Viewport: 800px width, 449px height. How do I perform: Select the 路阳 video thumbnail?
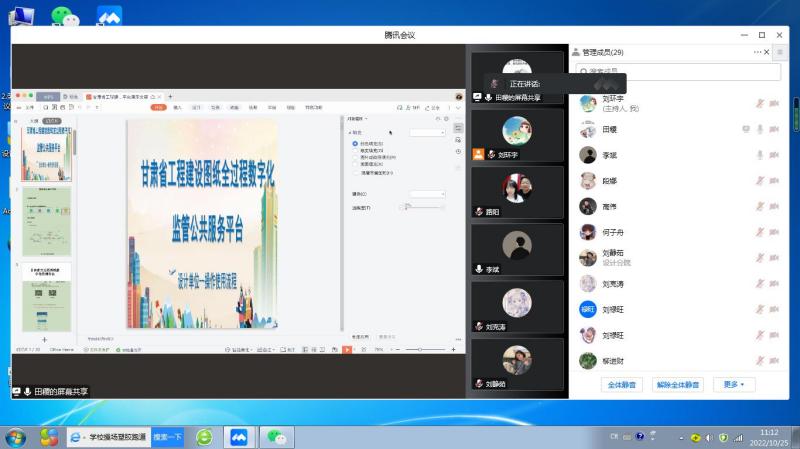[517, 192]
